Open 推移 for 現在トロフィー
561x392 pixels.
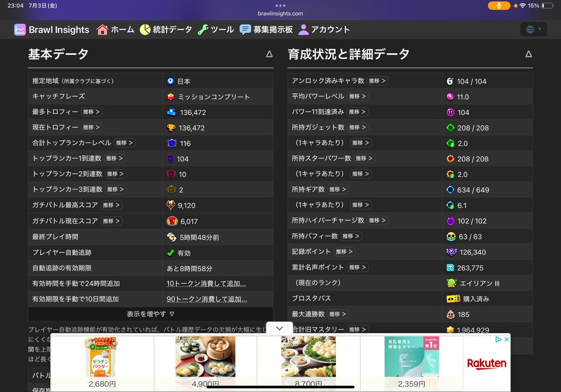[92, 127]
